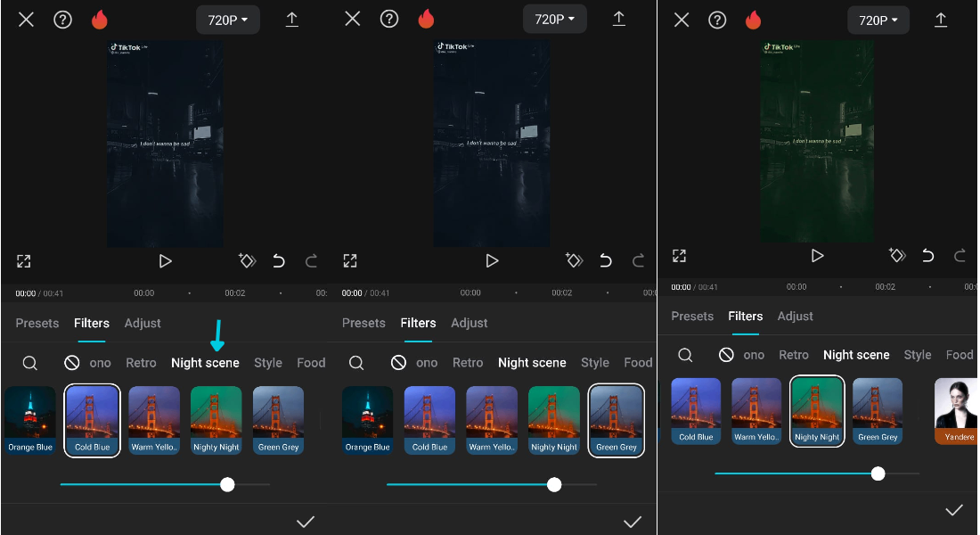
Task: Apply Green Grey filter in right panel
Action: pos(878,411)
